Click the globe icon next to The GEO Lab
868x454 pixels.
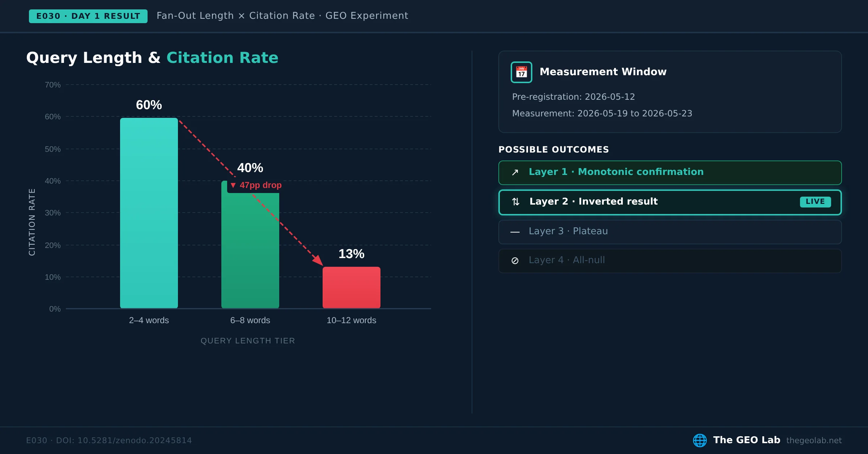[x=700, y=440]
